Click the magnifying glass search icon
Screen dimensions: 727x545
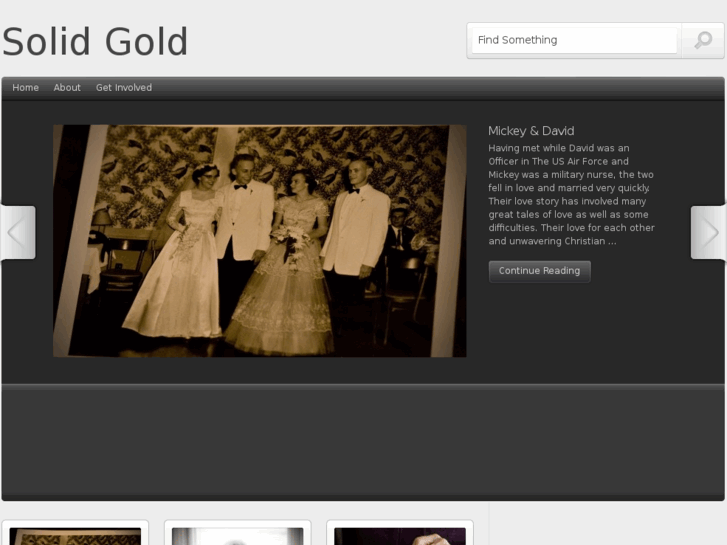tap(703, 40)
